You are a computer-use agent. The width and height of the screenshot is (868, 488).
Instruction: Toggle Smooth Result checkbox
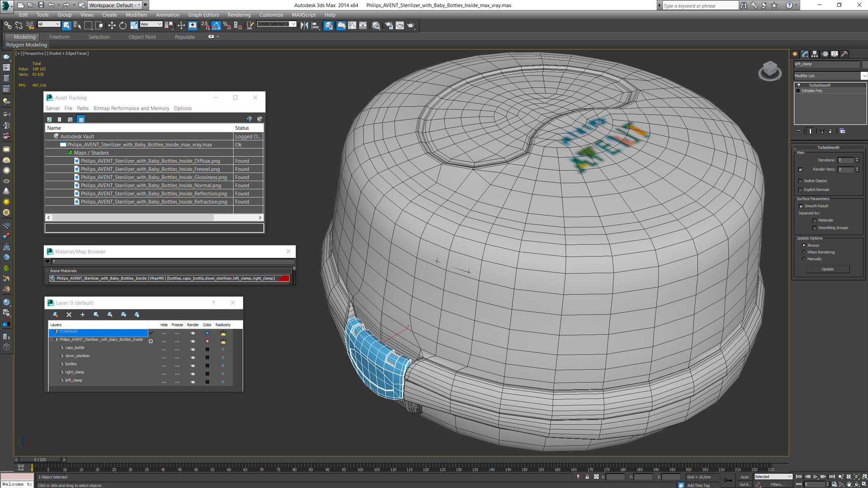tap(801, 206)
